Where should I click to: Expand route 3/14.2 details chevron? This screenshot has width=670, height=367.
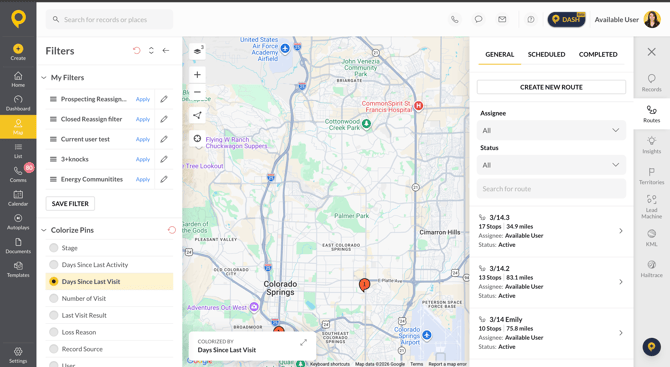[x=621, y=282]
